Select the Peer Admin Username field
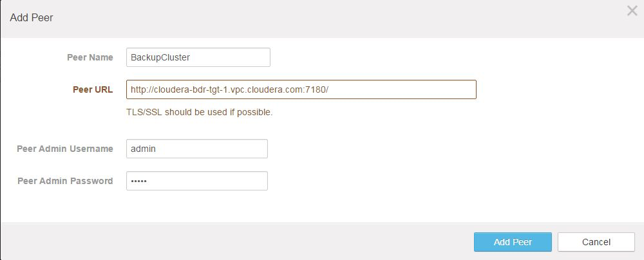This screenshot has height=260, width=644. pos(196,149)
